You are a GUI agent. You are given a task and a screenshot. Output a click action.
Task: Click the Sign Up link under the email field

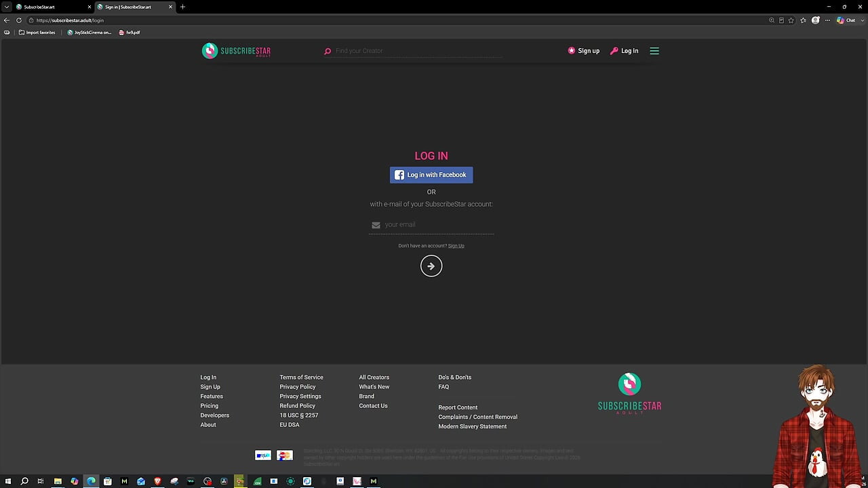456,246
